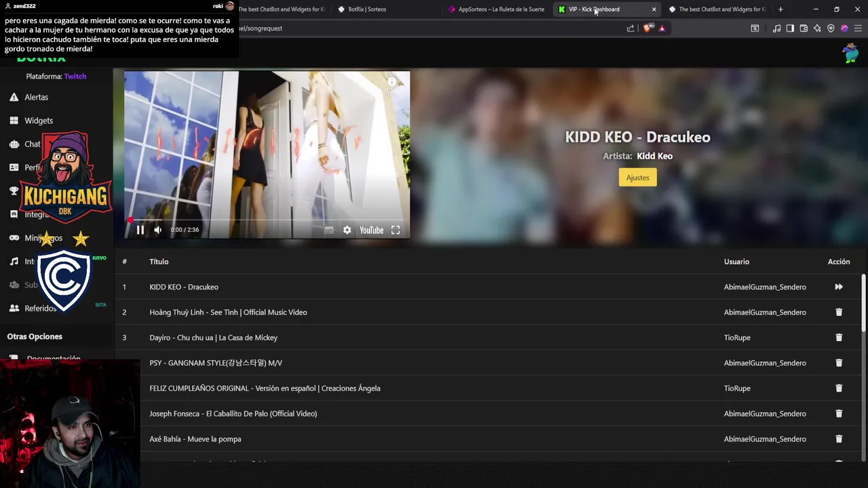Open the browser hamburger menu
Viewport: 868px width, 488px height.
click(858, 28)
